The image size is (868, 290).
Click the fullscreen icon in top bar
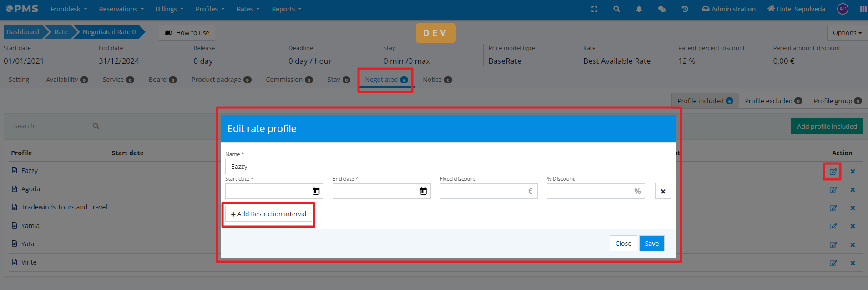click(594, 9)
